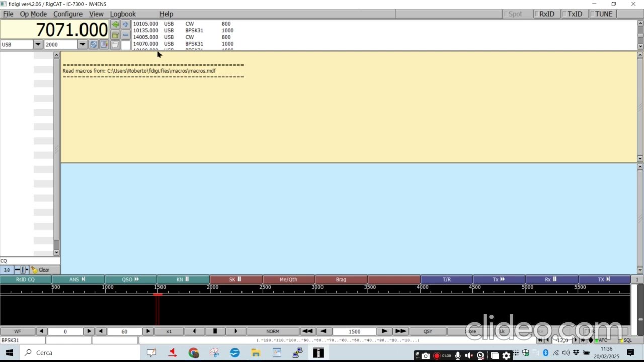Click the double left arrow before 1500
Screen dimensions: 644x362
307,331
